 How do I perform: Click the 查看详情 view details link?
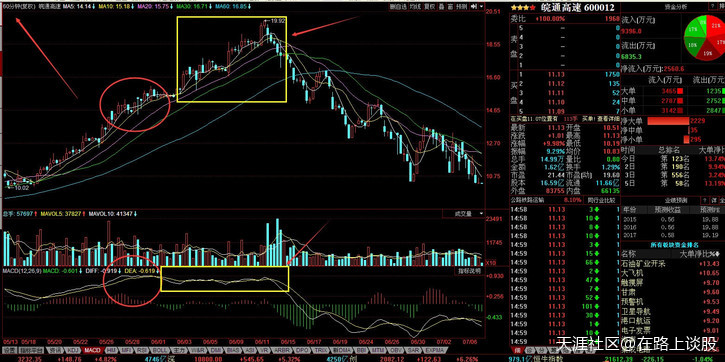[608, 118]
